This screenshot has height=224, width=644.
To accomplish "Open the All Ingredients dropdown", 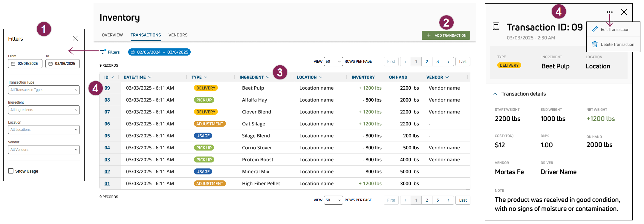I will click(44, 110).
